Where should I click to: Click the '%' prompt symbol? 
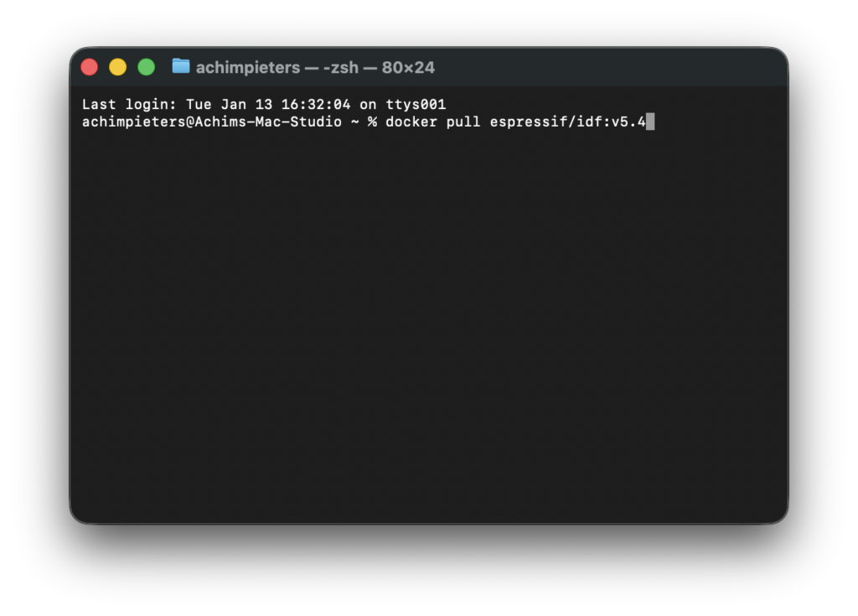(x=372, y=122)
